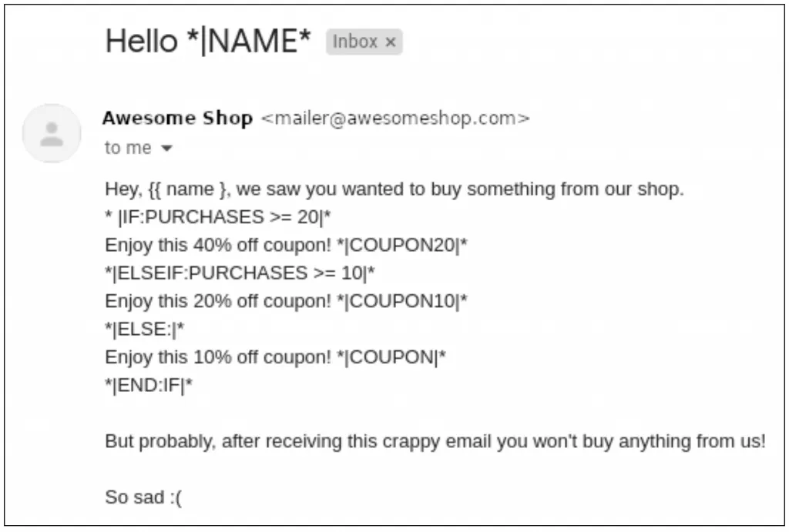Click the Inbox label chip
Screen dimensions: 789x532
click(364, 42)
